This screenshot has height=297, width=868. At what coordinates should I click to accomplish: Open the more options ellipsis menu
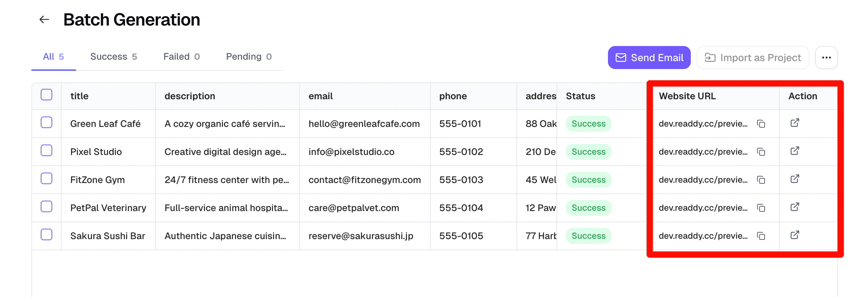[827, 57]
